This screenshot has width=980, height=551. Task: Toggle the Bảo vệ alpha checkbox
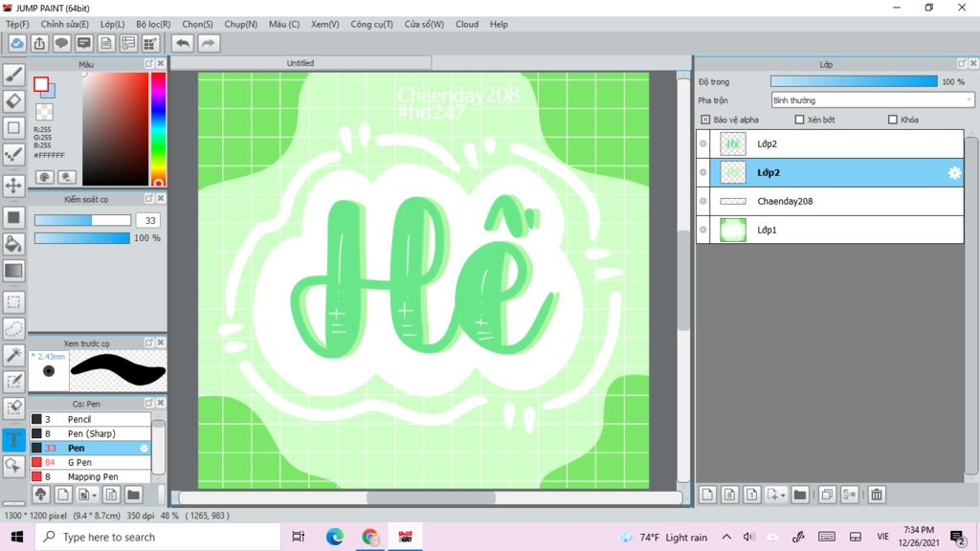705,120
